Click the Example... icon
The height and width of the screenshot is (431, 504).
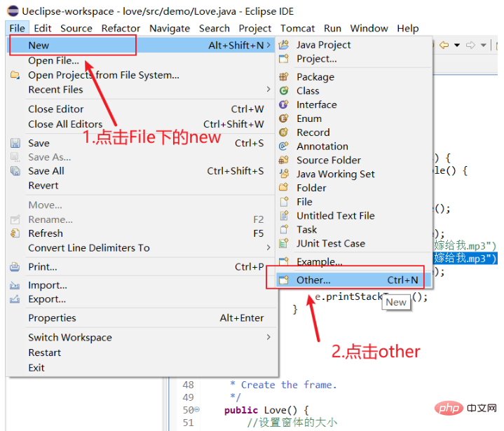283,261
